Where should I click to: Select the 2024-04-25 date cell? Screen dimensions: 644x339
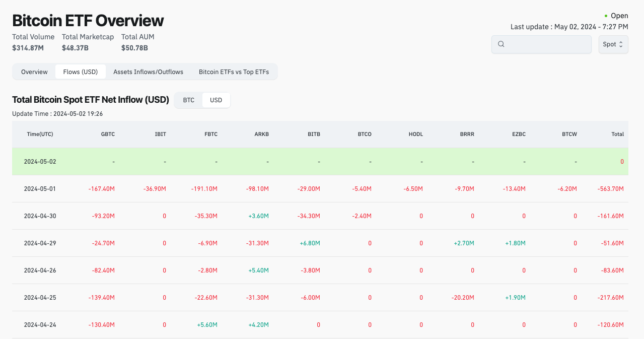[40, 298]
